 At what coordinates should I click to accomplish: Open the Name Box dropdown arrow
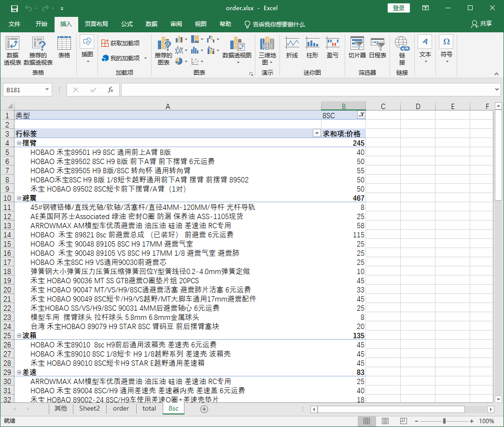point(47,90)
